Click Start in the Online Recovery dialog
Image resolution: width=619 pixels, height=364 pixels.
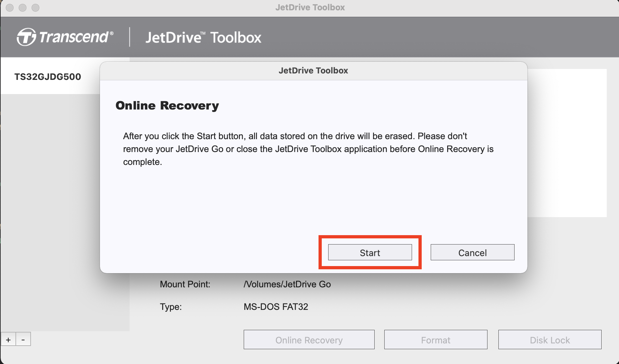click(370, 252)
